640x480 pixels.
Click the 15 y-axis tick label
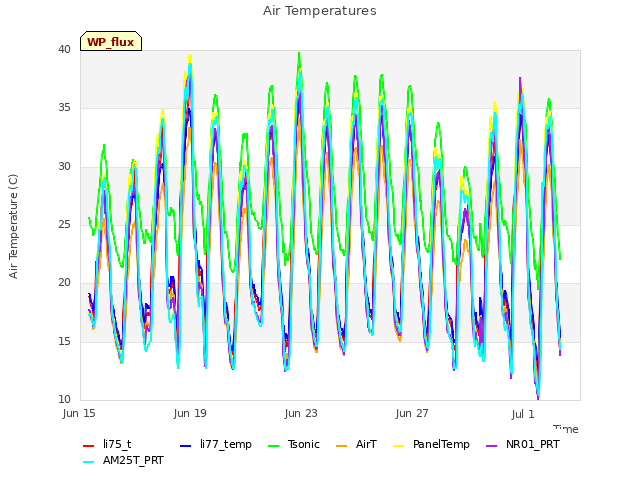coord(64,341)
